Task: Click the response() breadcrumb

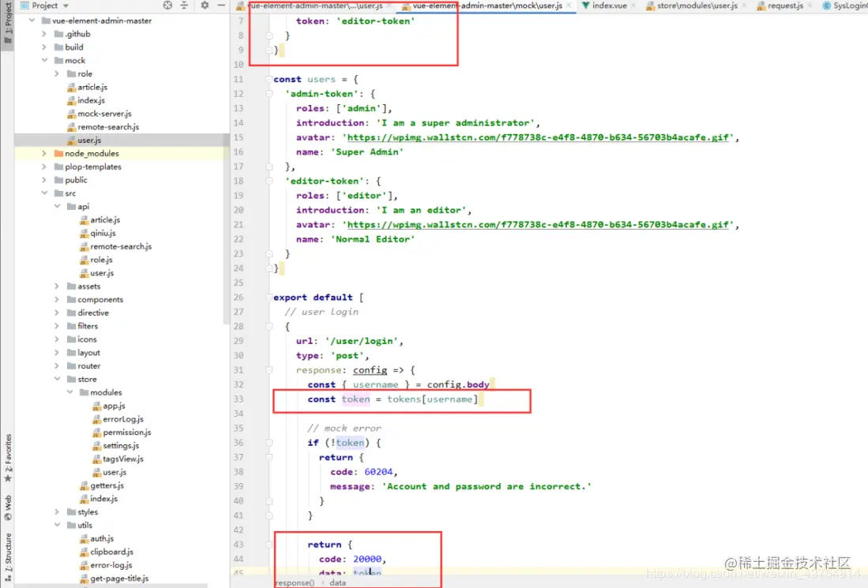Action: click(x=295, y=583)
